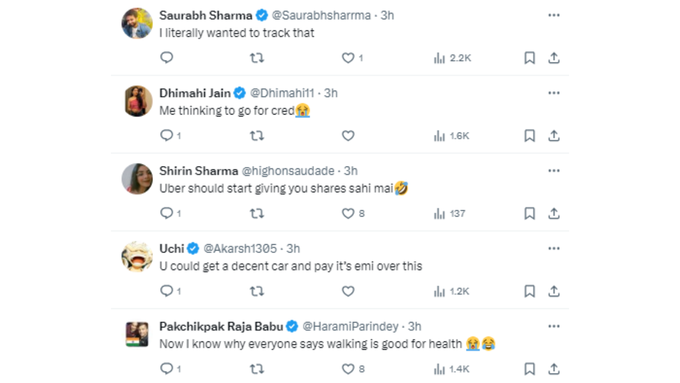Share Dhimahi Jain's tweet
This screenshot has width=680, height=383.
553,136
